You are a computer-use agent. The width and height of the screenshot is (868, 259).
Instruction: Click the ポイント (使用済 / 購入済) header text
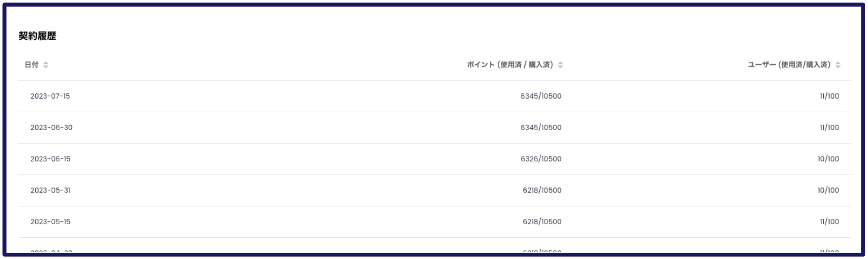pyautogui.click(x=510, y=65)
